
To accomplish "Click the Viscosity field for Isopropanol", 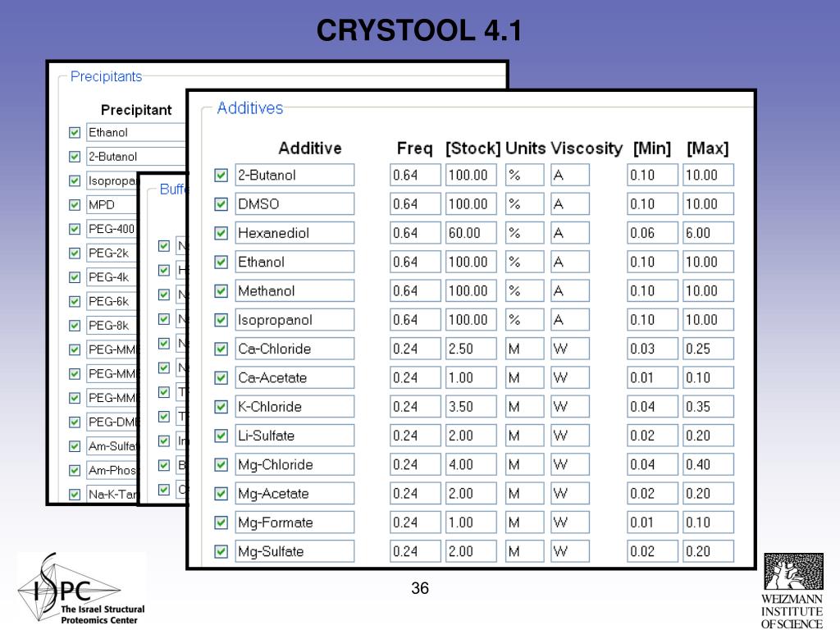I will tap(570, 320).
